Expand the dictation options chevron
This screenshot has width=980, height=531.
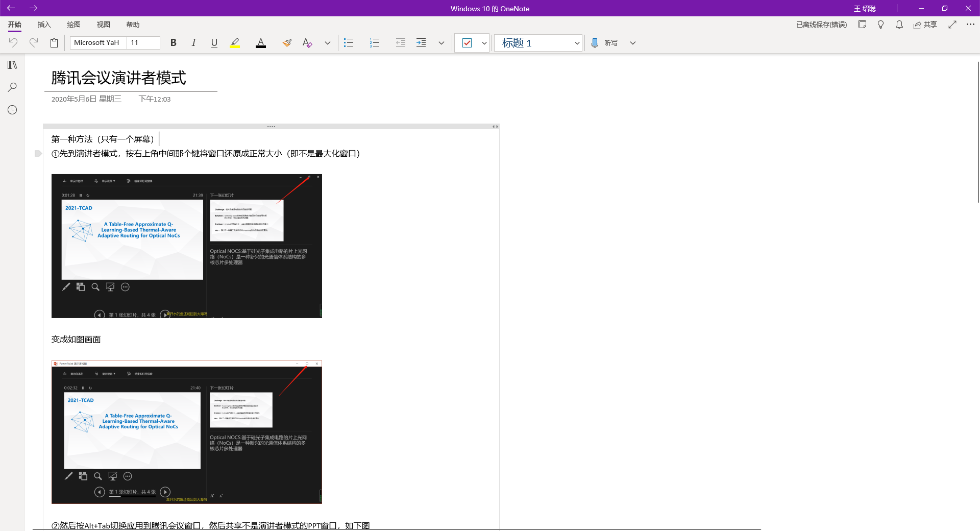[633, 43]
